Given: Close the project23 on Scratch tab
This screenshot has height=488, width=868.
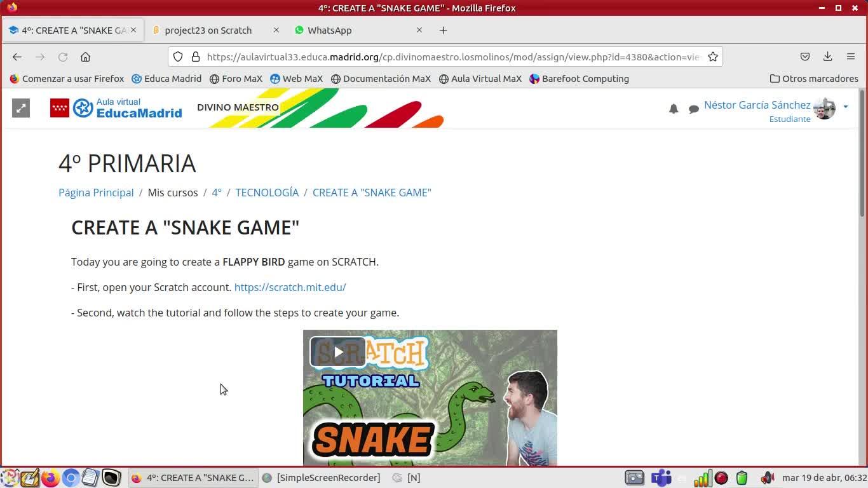Looking at the screenshot, I should 276,30.
